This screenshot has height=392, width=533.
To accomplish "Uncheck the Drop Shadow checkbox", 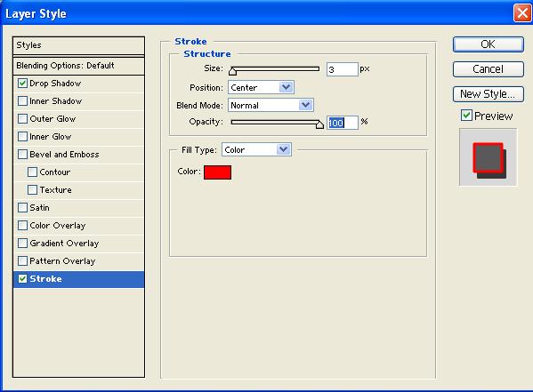I will click(22, 84).
